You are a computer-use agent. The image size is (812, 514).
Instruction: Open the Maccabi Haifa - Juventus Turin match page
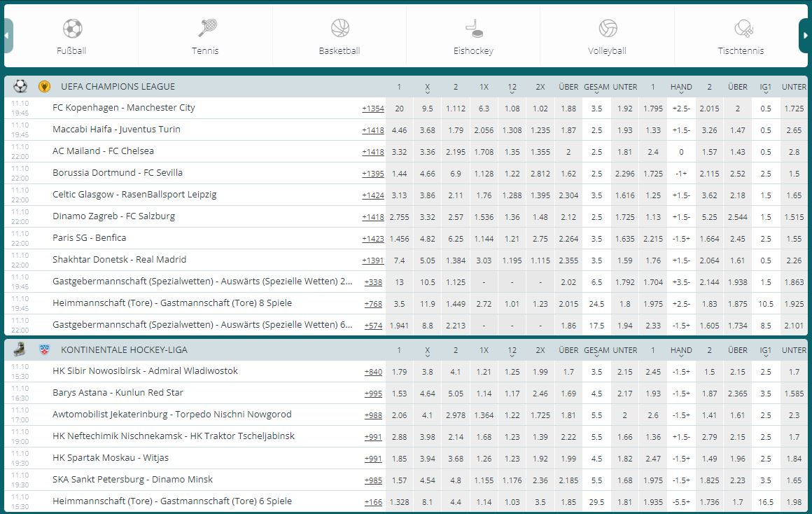point(119,130)
